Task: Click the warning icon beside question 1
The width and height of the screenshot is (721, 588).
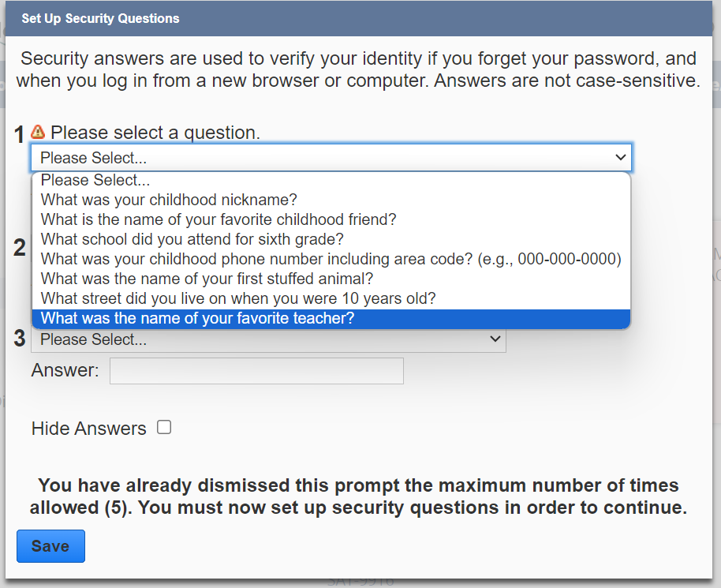Action: click(x=38, y=132)
